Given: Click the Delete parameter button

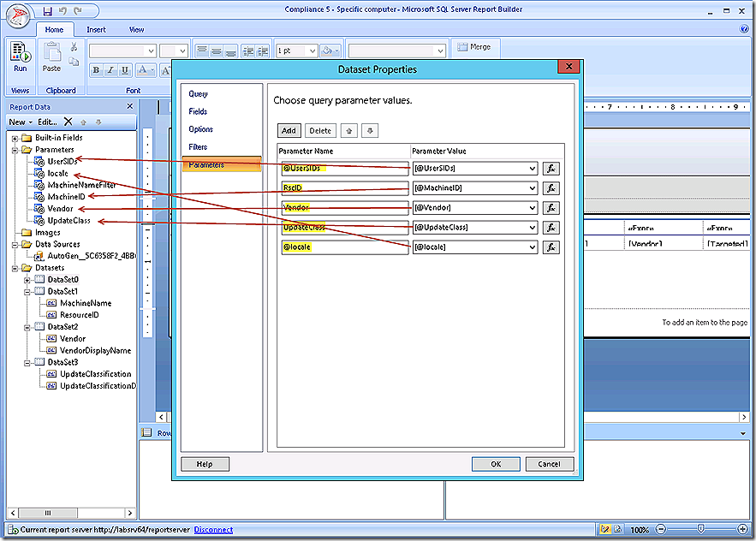Looking at the screenshot, I should pyautogui.click(x=320, y=131).
